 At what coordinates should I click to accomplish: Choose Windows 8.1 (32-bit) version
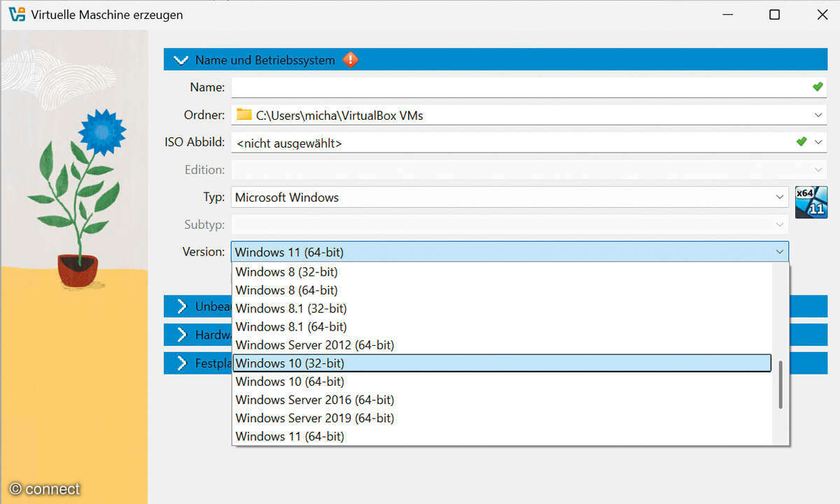[502, 308]
